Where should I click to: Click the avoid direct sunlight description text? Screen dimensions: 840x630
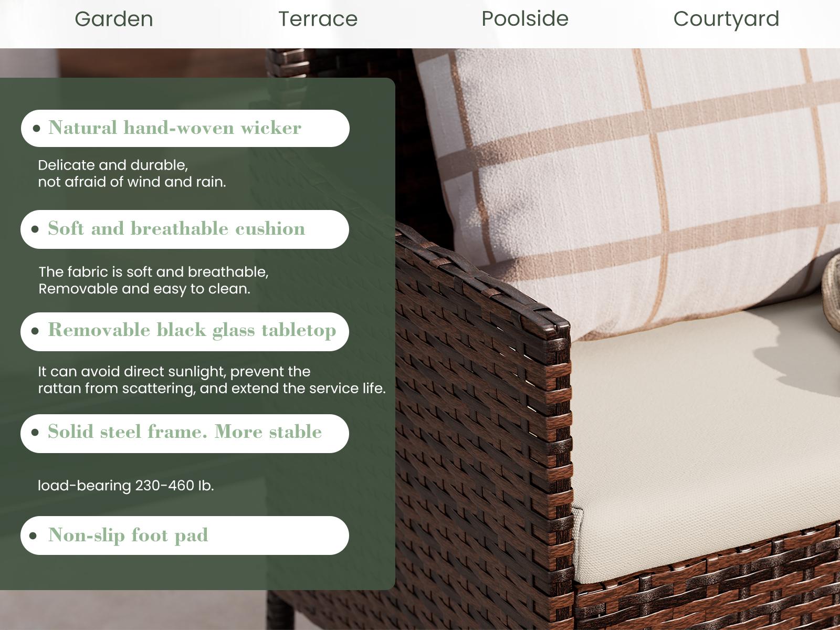[212, 380]
